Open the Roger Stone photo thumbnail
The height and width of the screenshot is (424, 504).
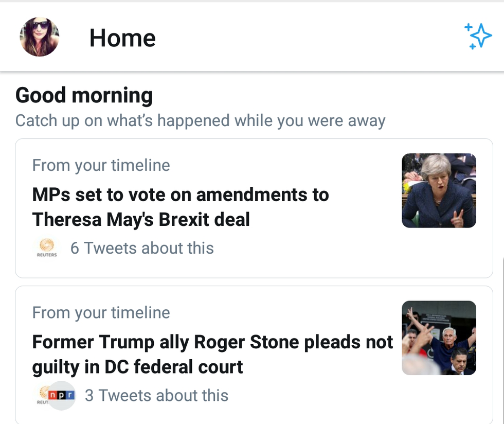tap(439, 338)
